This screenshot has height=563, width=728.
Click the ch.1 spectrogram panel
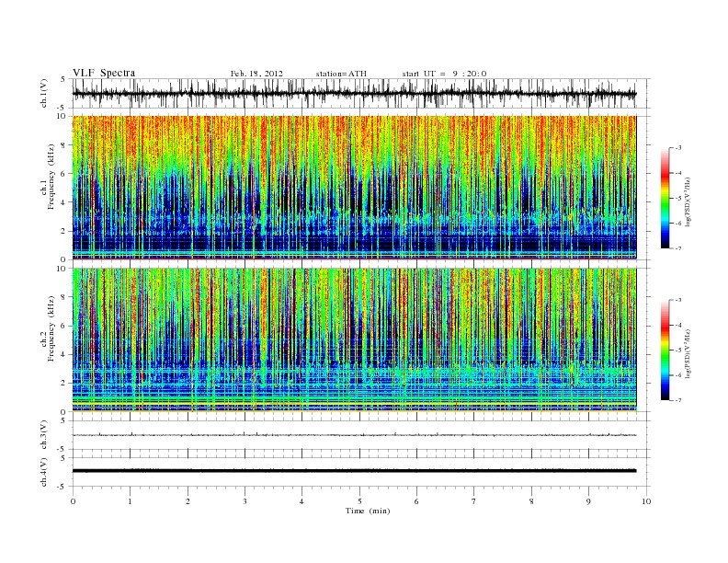tap(354, 187)
